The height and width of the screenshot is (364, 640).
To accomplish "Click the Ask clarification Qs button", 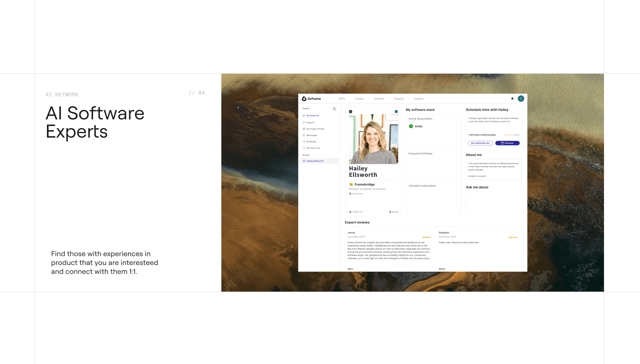I will [480, 143].
